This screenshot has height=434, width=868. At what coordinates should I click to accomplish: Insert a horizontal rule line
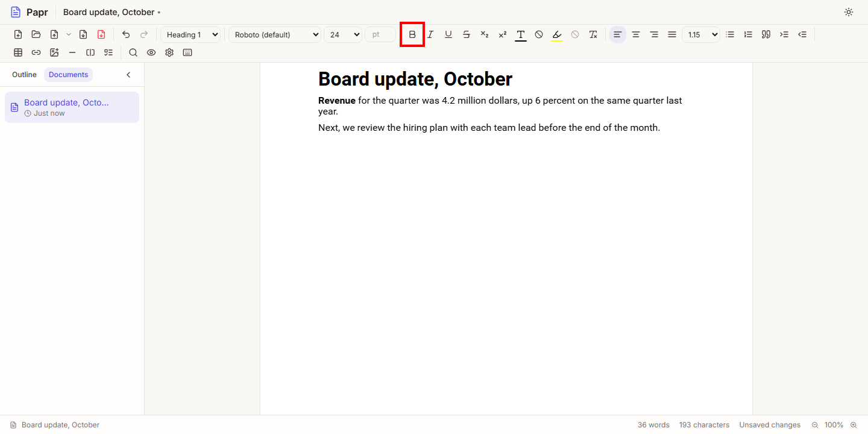pos(72,52)
